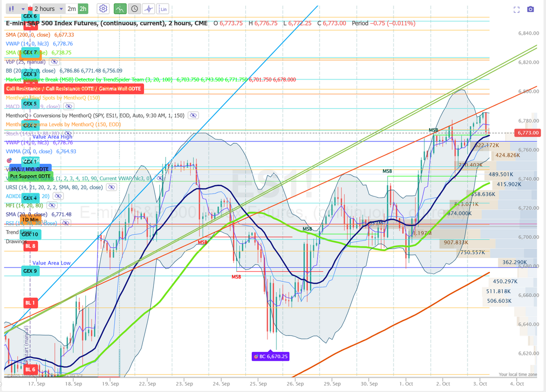Image resolution: width=546 pixels, height=392 pixels.
Task: Click the 6,773.00 current price label
Action: click(x=527, y=133)
